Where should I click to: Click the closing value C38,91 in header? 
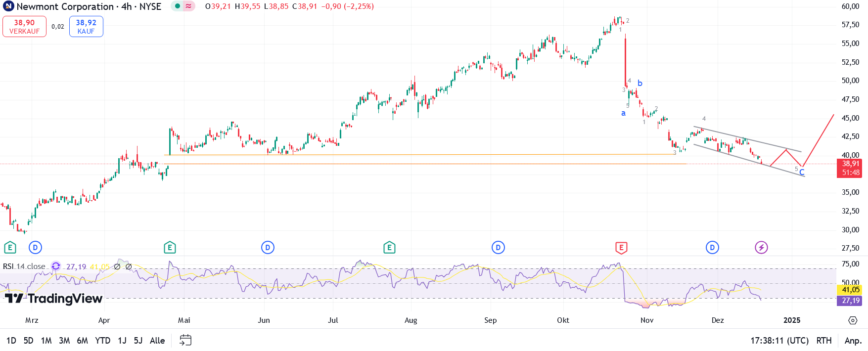[x=305, y=6]
